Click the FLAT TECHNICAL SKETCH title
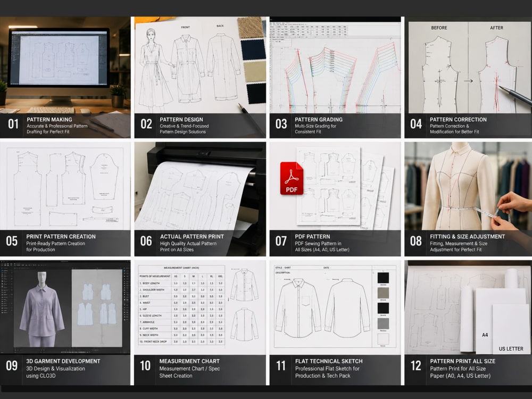Viewport: 532px width, 399px height. [x=329, y=361]
